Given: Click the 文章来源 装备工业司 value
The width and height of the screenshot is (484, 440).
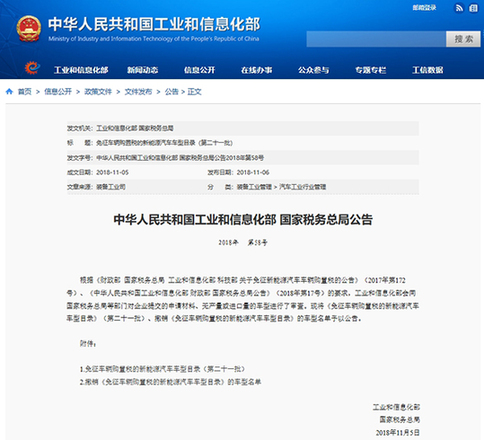Looking at the screenshot, I should click(111, 187).
